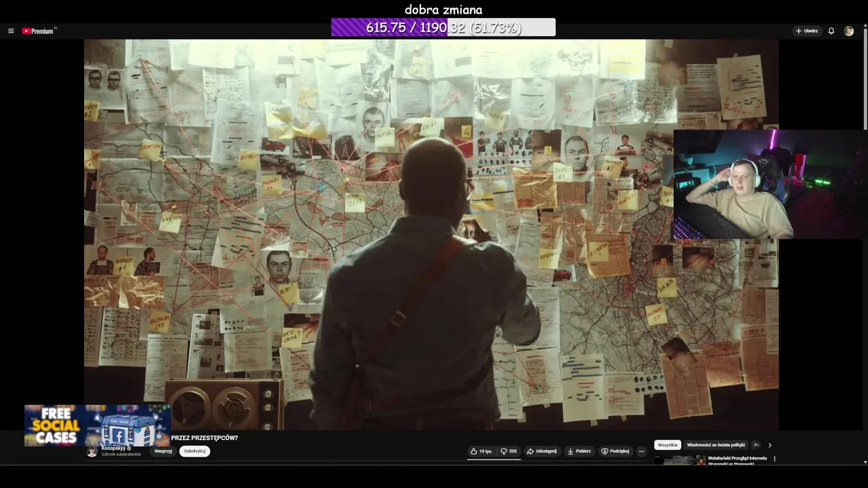Click the Free Social Cases banner
The height and width of the screenshot is (488, 868).
[x=97, y=426]
